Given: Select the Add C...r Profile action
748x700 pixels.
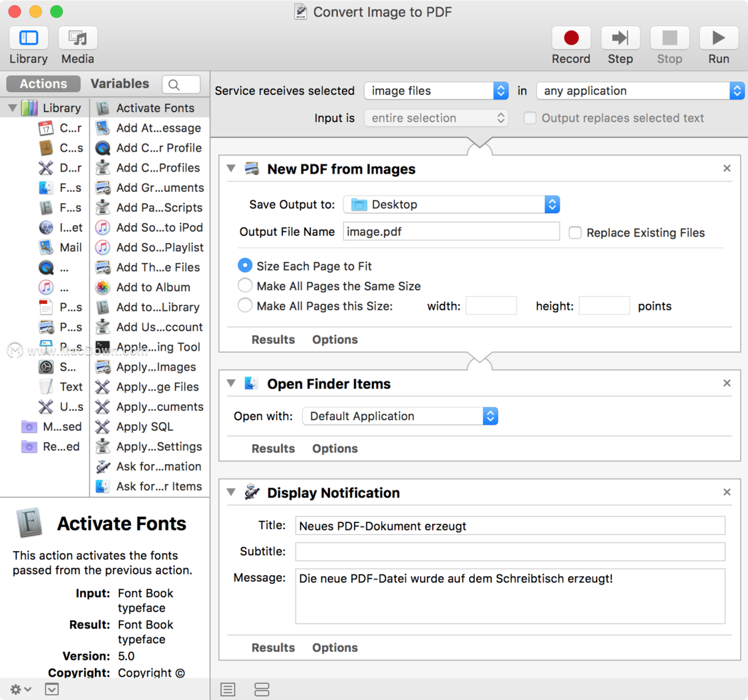Looking at the screenshot, I should (x=150, y=148).
